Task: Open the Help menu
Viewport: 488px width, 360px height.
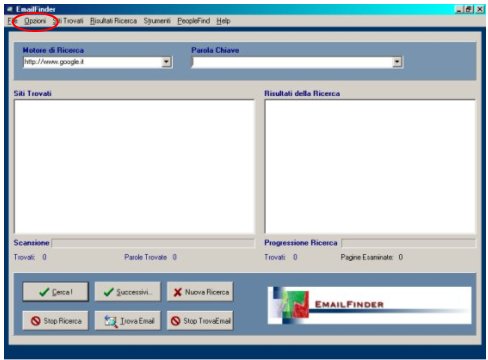Action: click(223, 21)
